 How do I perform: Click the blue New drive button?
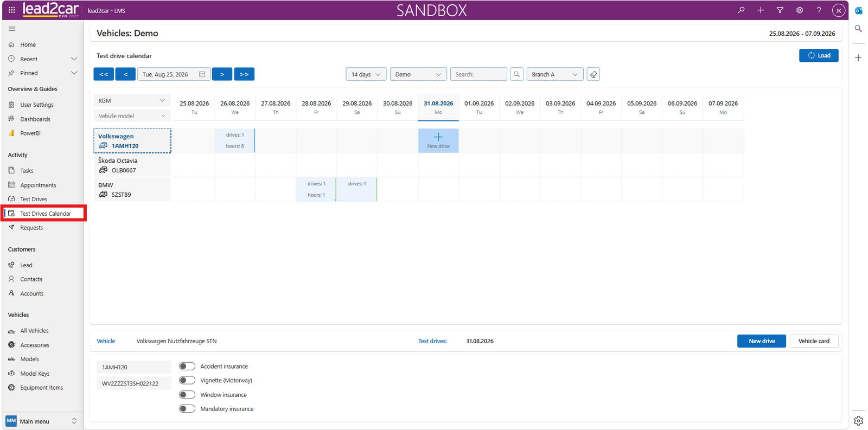point(762,341)
